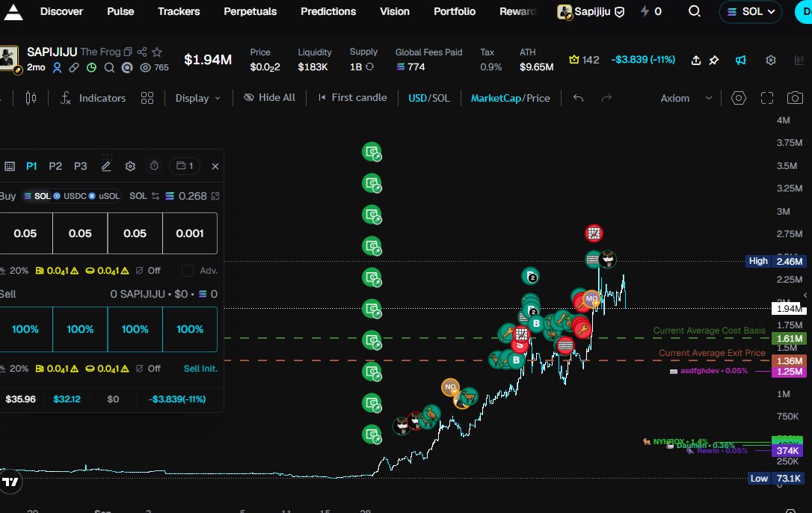Image resolution: width=812 pixels, height=513 pixels.
Task: Toggle MarketCap/Price display
Action: [510, 98]
